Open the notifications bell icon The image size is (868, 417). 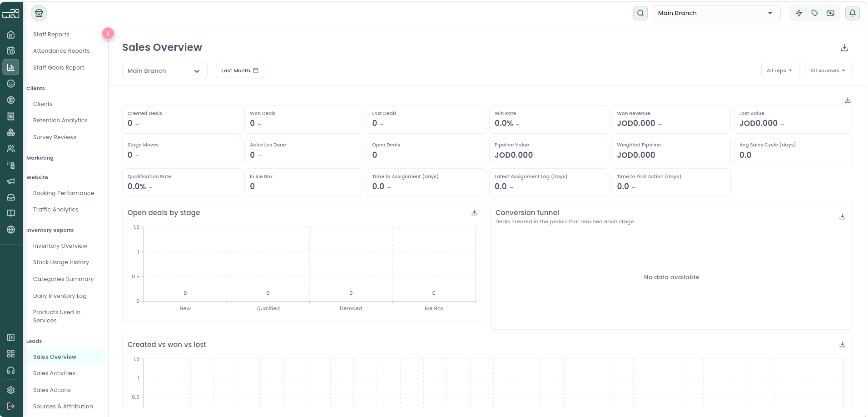point(853,13)
